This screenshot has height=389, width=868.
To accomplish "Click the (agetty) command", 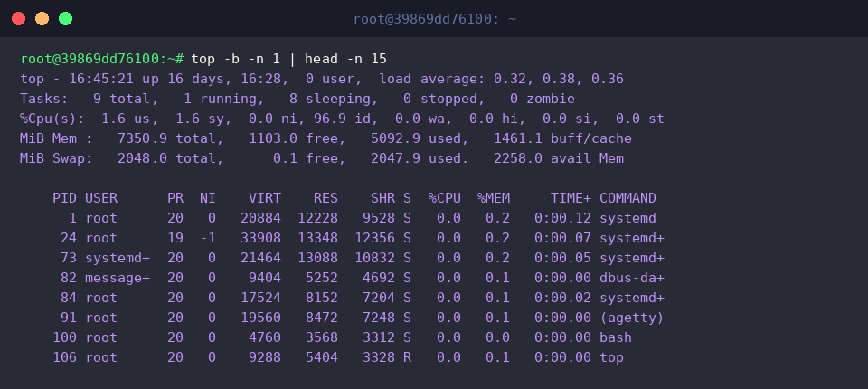I will tap(632, 318).
